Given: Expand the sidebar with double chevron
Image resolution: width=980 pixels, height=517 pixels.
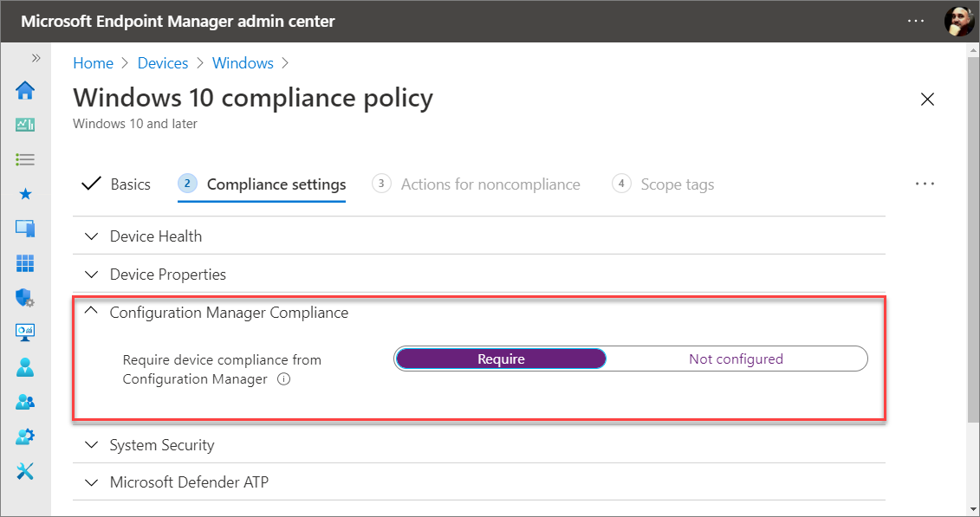Looking at the screenshot, I should click(x=36, y=58).
